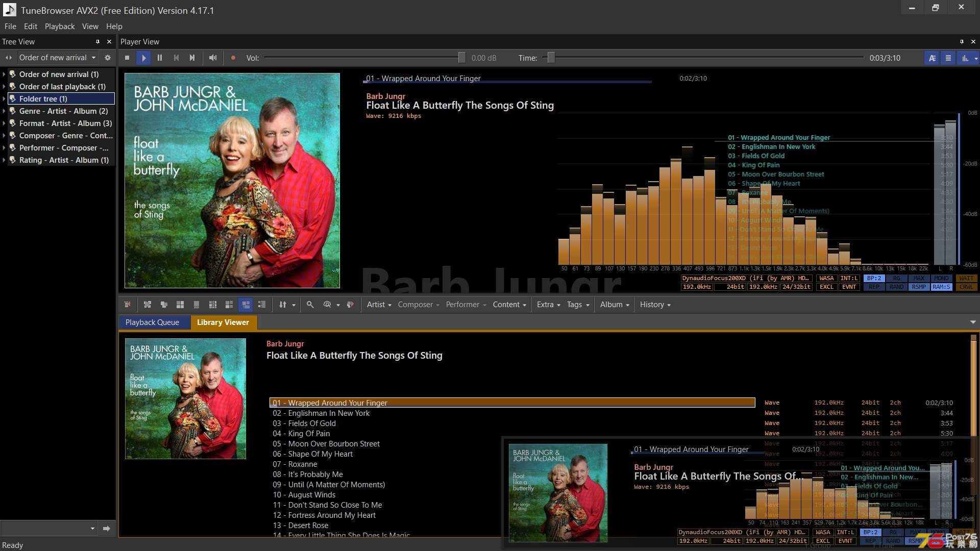Select the single column view icon

(197, 305)
